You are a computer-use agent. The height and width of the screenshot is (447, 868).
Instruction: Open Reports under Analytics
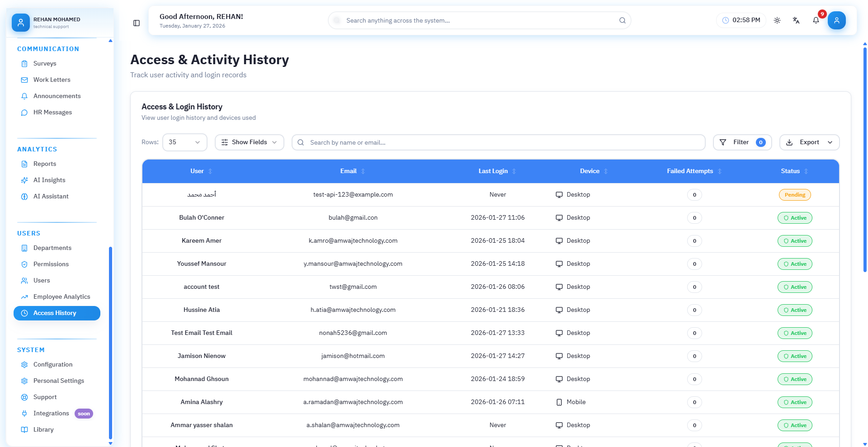click(44, 164)
